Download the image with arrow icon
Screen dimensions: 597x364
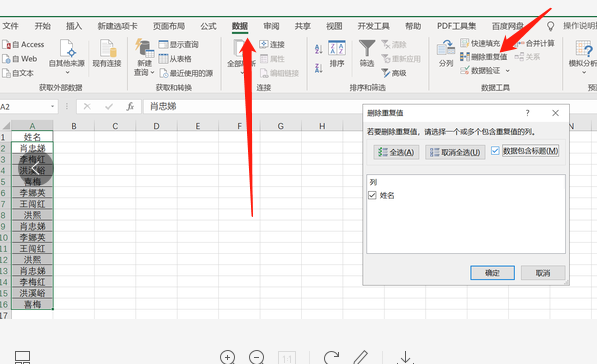[x=405, y=358]
